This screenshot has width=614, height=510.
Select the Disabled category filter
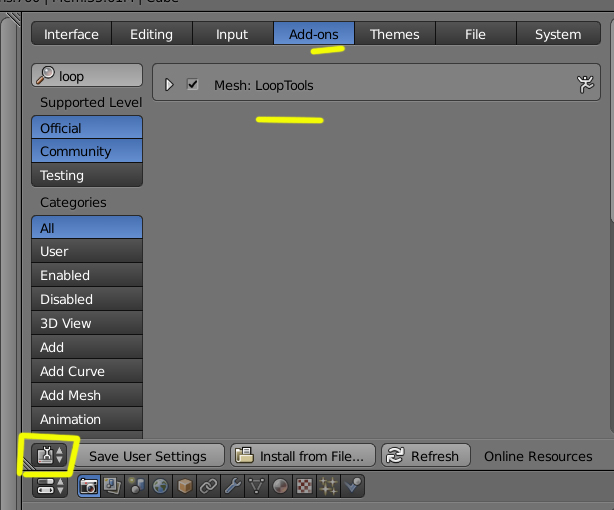tap(87, 299)
